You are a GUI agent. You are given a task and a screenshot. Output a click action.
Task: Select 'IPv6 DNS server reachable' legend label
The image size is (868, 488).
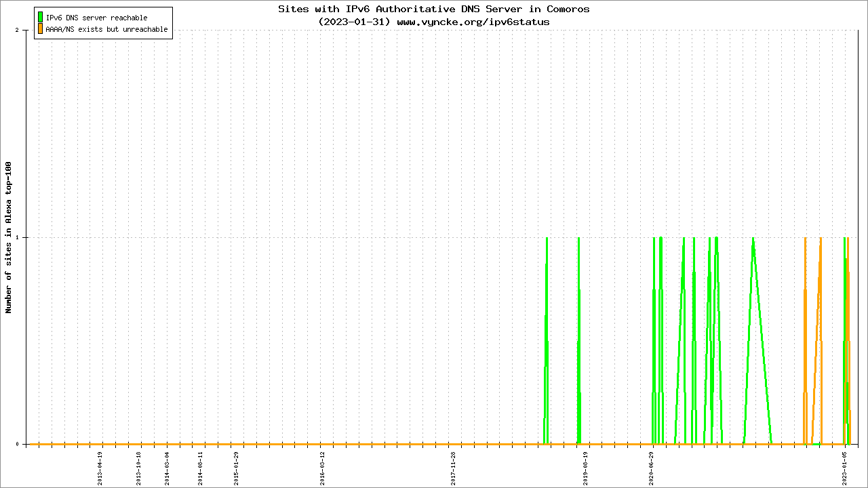[96, 18]
